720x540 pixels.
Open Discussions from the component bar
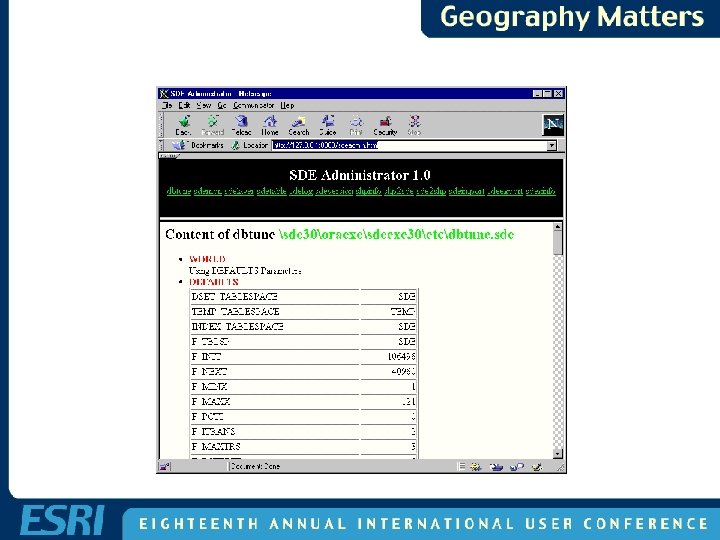[x=517, y=467]
